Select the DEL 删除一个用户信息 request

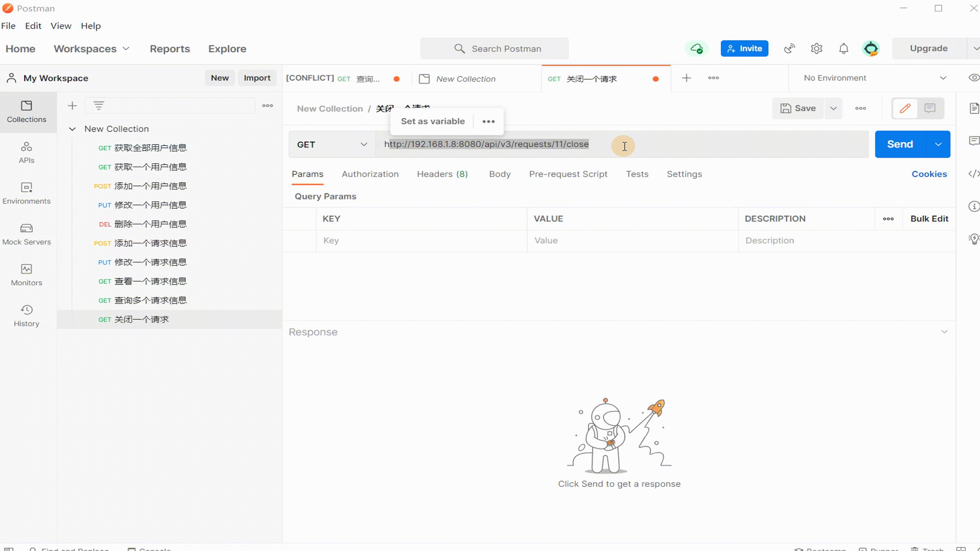click(x=150, y=224)
